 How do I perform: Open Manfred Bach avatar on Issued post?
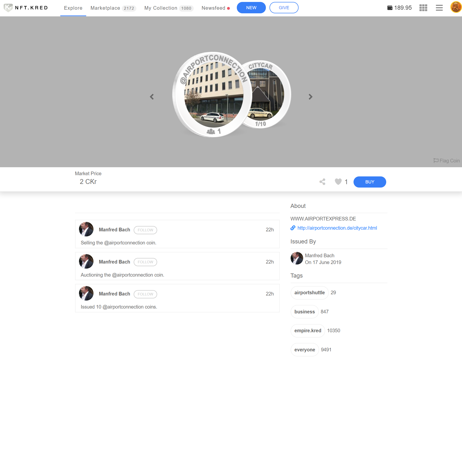[86, 293]
